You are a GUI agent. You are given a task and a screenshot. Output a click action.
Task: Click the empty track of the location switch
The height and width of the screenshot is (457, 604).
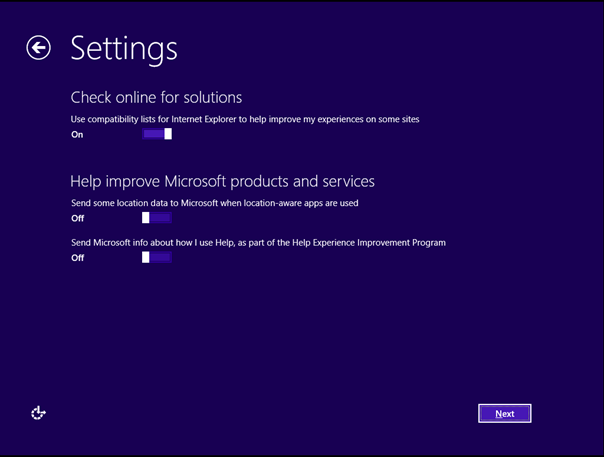pyautogui.click(x=161, y=217)
